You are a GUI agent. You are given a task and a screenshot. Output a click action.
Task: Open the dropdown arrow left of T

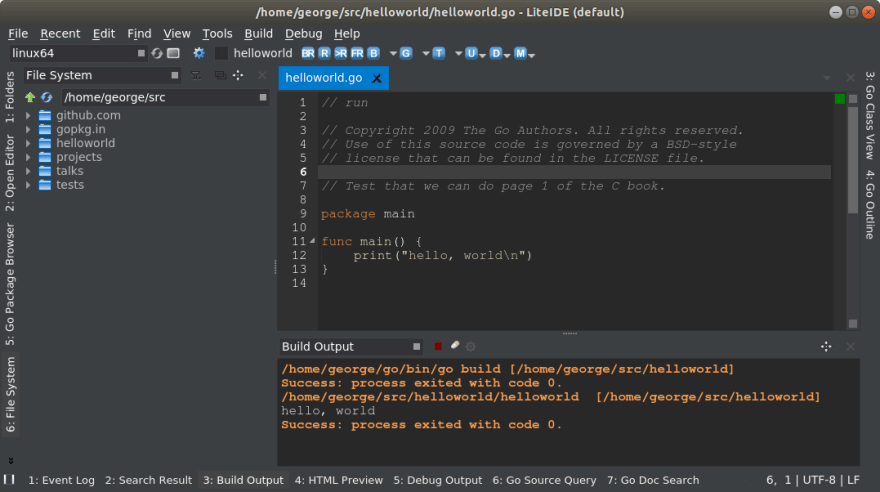pos(426,54)
